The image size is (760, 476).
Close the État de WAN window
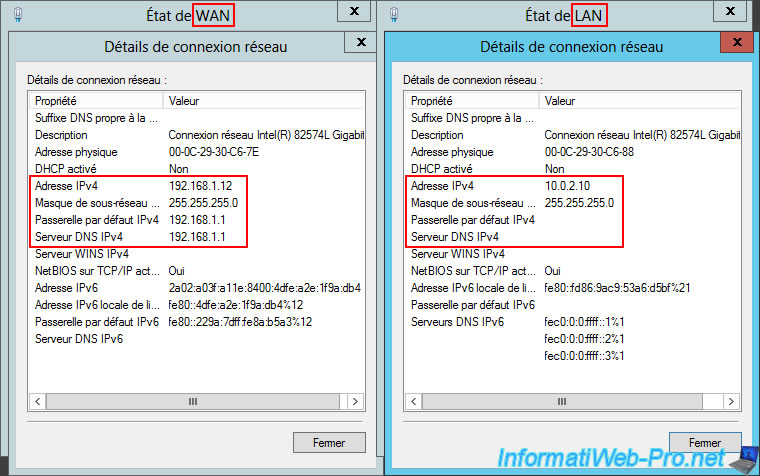point(353,11)
